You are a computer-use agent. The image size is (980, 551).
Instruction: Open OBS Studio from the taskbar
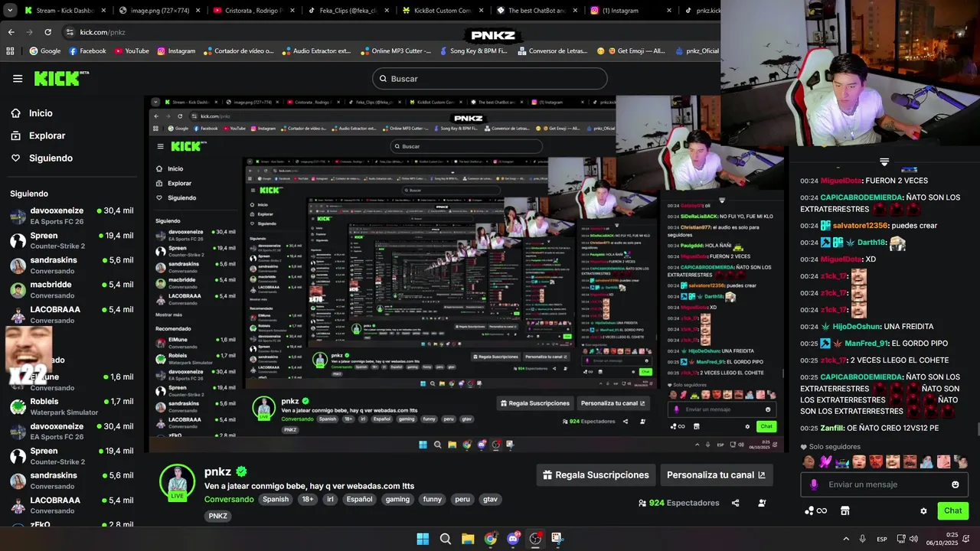click(535, 539)
